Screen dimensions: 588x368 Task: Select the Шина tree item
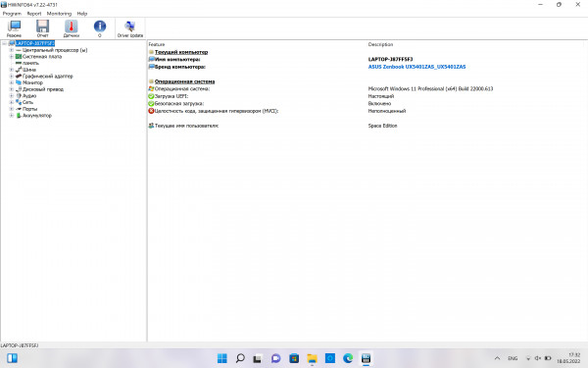coord(29,70)
